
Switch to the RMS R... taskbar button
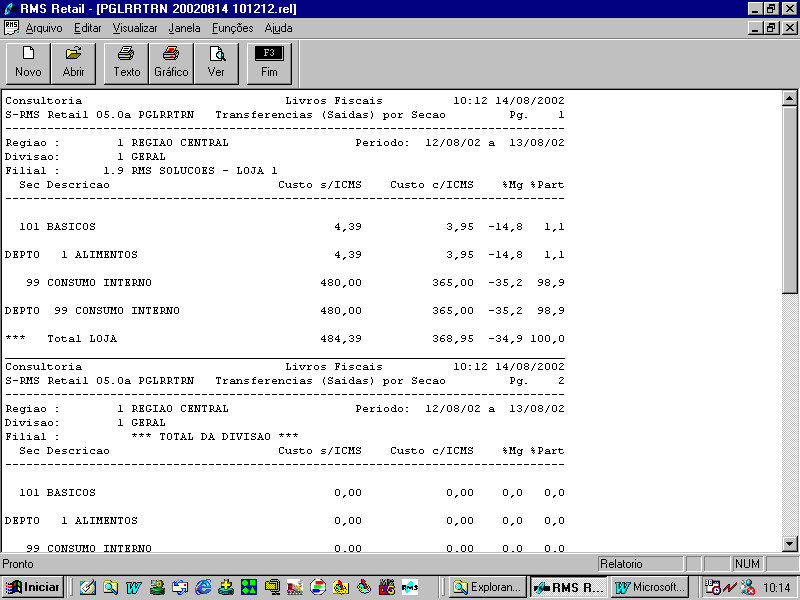[569, 587]
